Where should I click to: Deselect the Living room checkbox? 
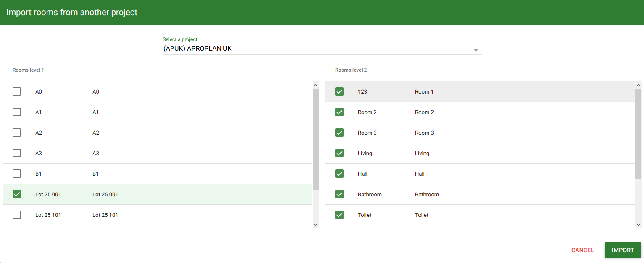click(x=339, y=153)
